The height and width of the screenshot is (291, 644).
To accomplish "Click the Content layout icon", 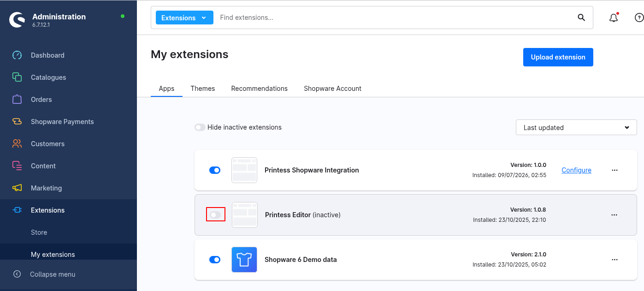I will click(x=17, y=166).
